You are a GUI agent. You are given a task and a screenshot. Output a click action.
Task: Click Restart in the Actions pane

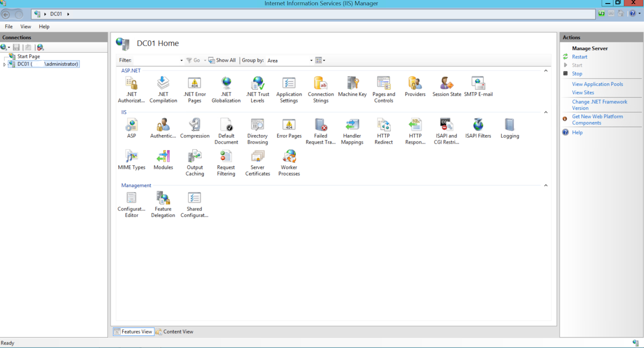click(x=579, y=57)
